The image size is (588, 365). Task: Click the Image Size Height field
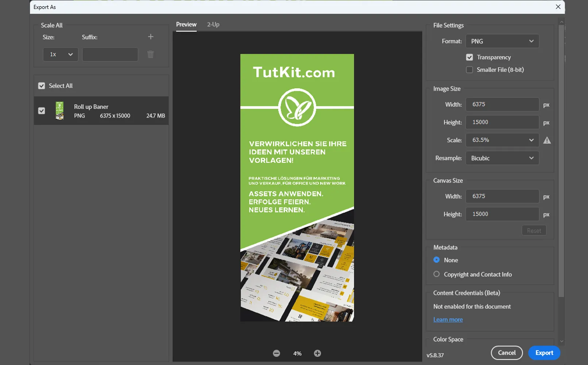(502, 122)
